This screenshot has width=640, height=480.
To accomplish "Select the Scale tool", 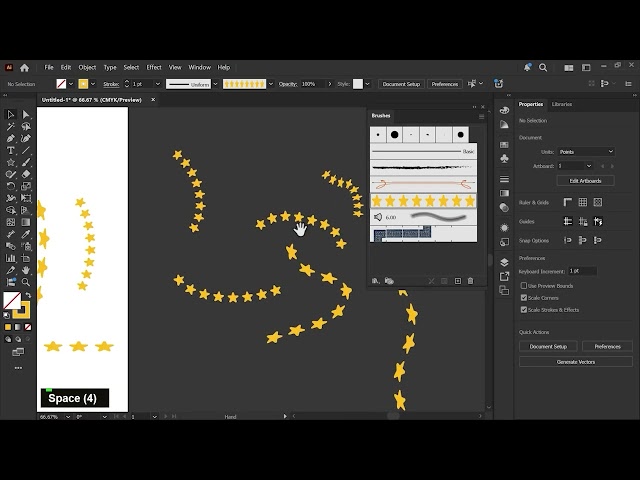I will click(x=26, y=187).
